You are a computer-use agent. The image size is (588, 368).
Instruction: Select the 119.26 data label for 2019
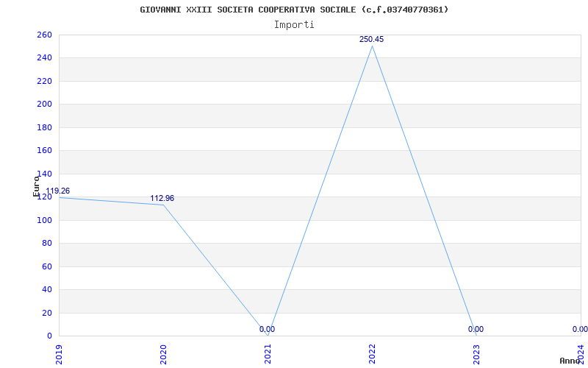58,191
